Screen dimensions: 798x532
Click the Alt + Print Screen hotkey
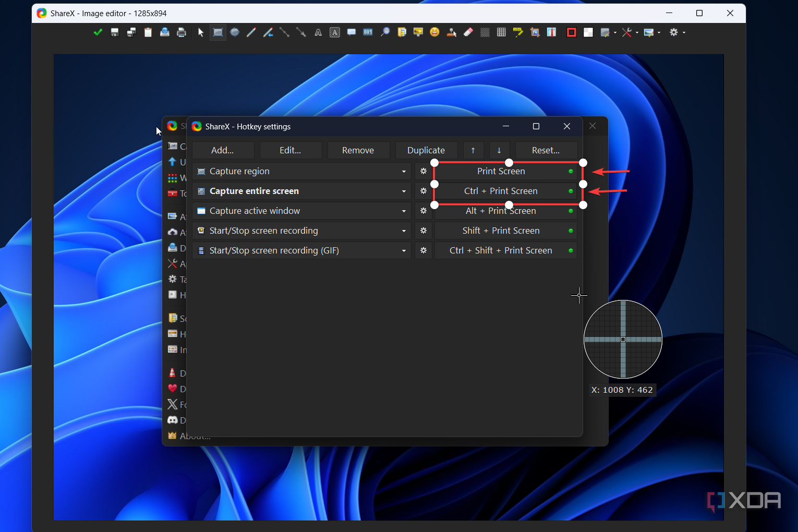pyautogui.click(x=506, y=211)
